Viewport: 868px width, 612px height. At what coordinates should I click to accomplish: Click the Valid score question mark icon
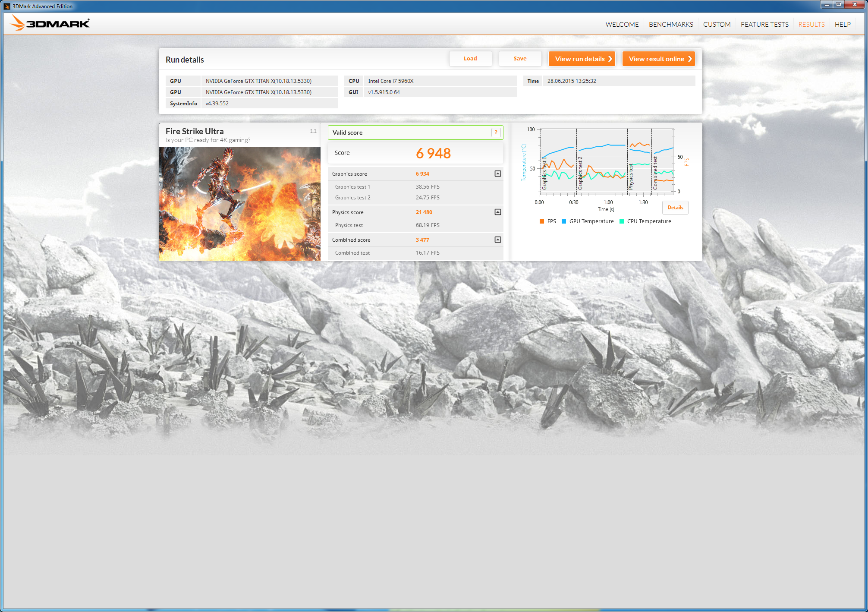[496, 132]
